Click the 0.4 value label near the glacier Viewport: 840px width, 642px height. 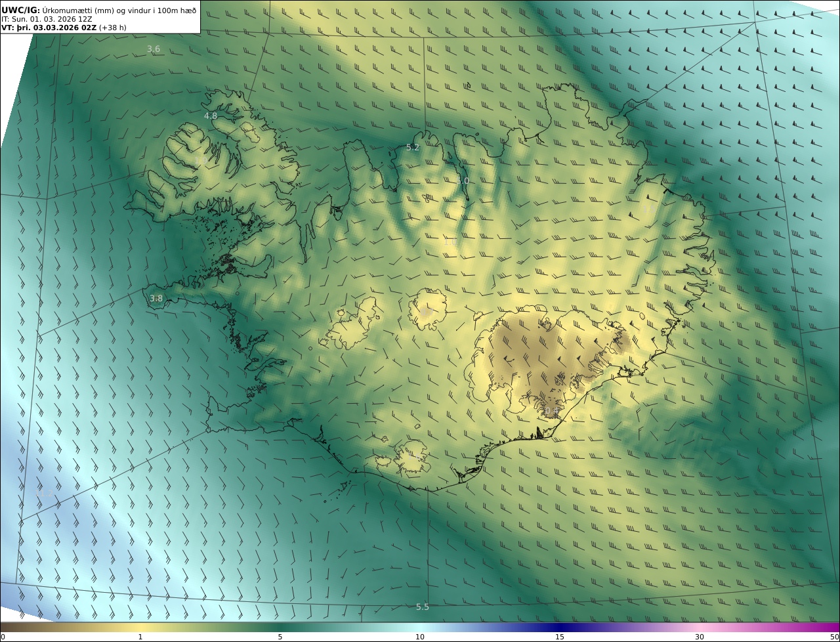click(552, 412)
